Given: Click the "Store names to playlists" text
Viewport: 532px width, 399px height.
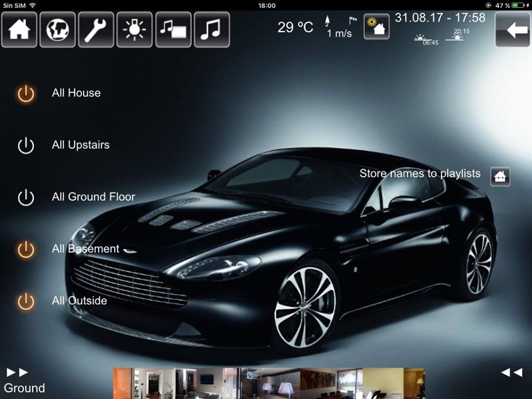Looking at the screenshot, I should (420, 173).
